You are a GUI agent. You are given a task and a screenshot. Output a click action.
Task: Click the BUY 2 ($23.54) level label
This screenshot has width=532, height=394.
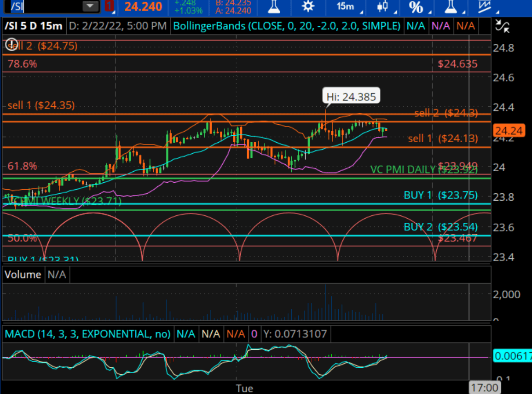point(441,227)
